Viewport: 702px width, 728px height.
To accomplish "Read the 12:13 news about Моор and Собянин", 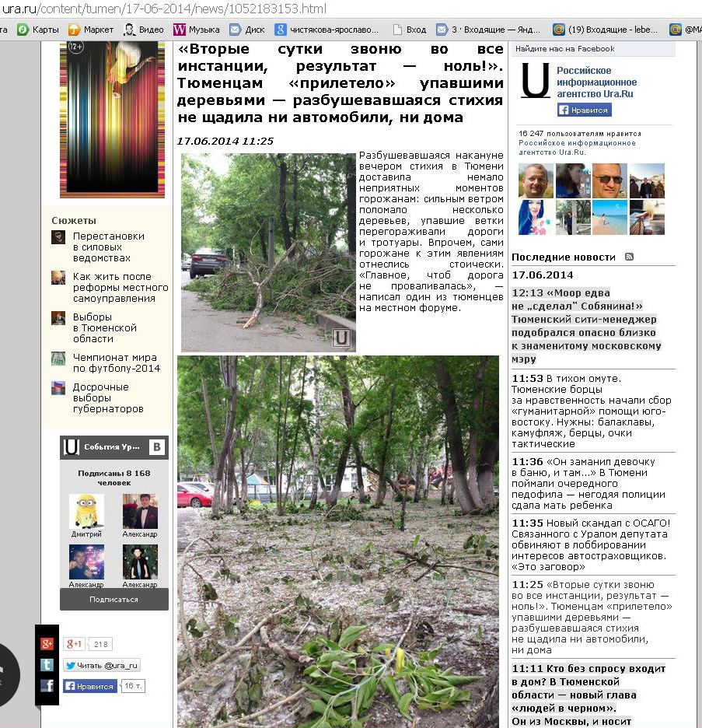I will tap(586, 326).
